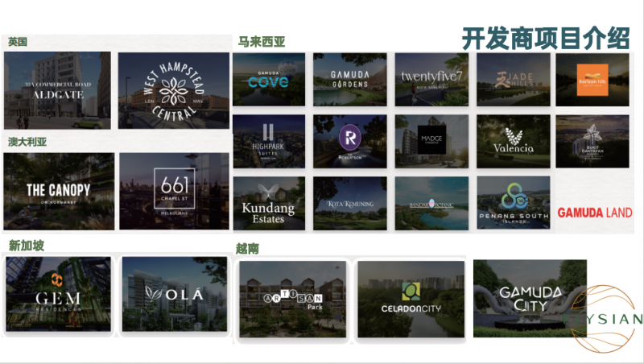Select the Kundang Estates image
644x364 pixels.
click(269, 204)
